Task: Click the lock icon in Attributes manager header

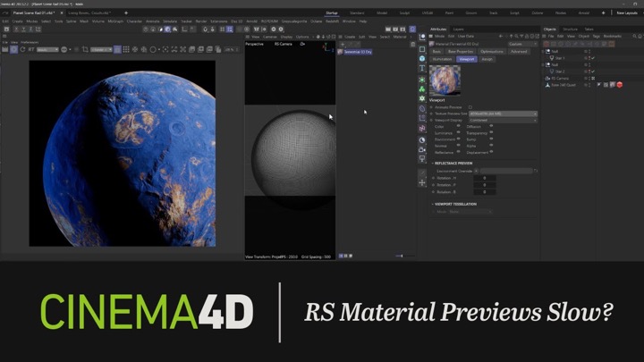Action: (x=527, y=36)
